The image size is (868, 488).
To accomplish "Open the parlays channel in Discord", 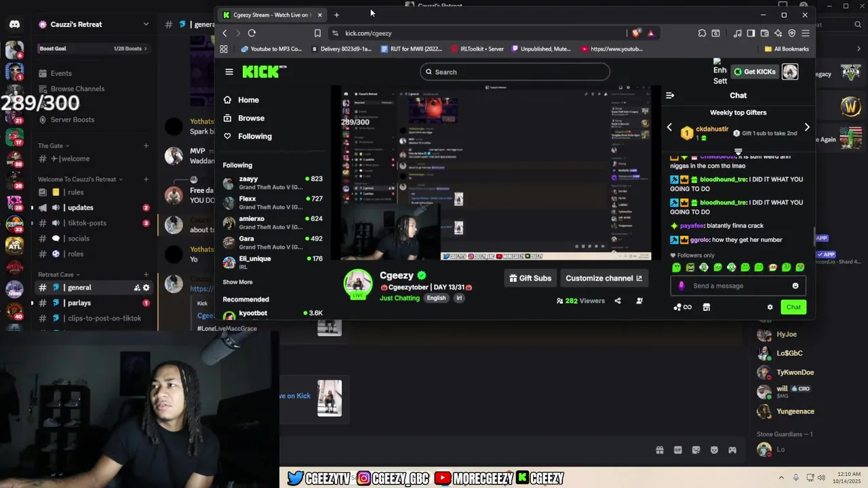I will [x=94, y=303].
